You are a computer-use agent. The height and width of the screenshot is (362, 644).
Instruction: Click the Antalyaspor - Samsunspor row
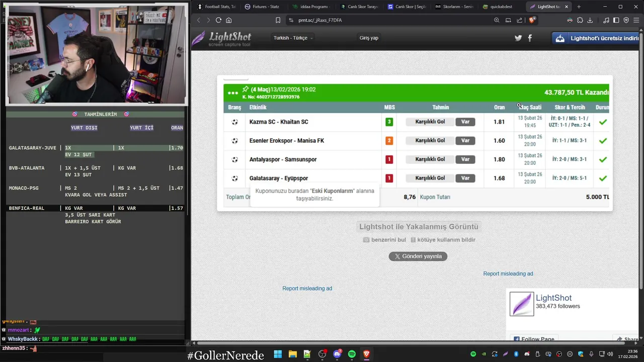pyautogui.click(x=416, y=159)
